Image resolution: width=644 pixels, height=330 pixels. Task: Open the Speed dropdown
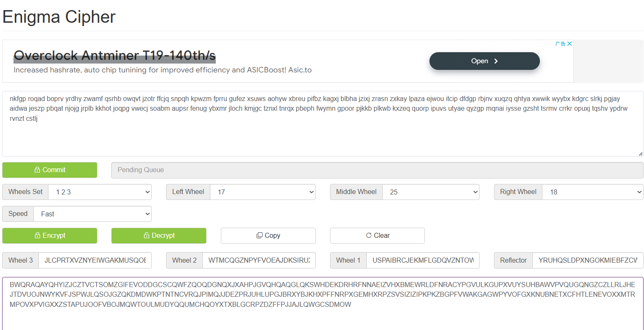click(x=92, y=214)
